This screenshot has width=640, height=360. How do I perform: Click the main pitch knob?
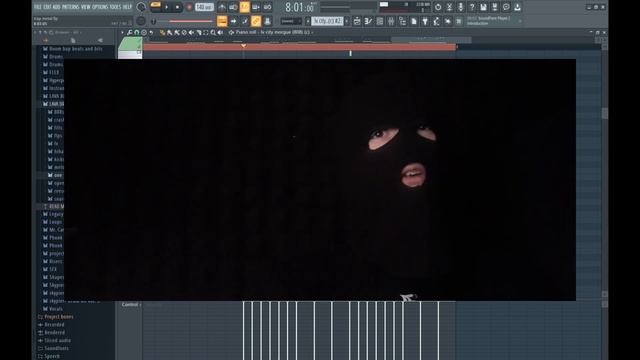pyautogui.click(x=141, y=21)
